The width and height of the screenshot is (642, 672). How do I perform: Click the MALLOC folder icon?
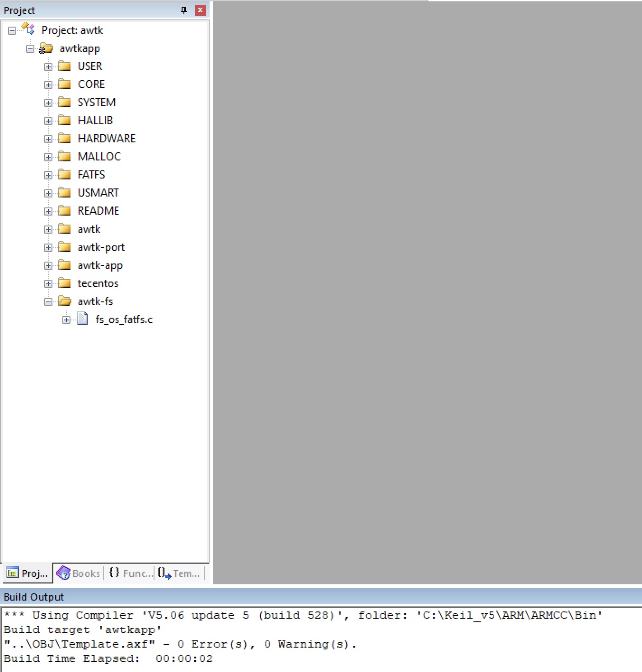click(x=64, y=156)
